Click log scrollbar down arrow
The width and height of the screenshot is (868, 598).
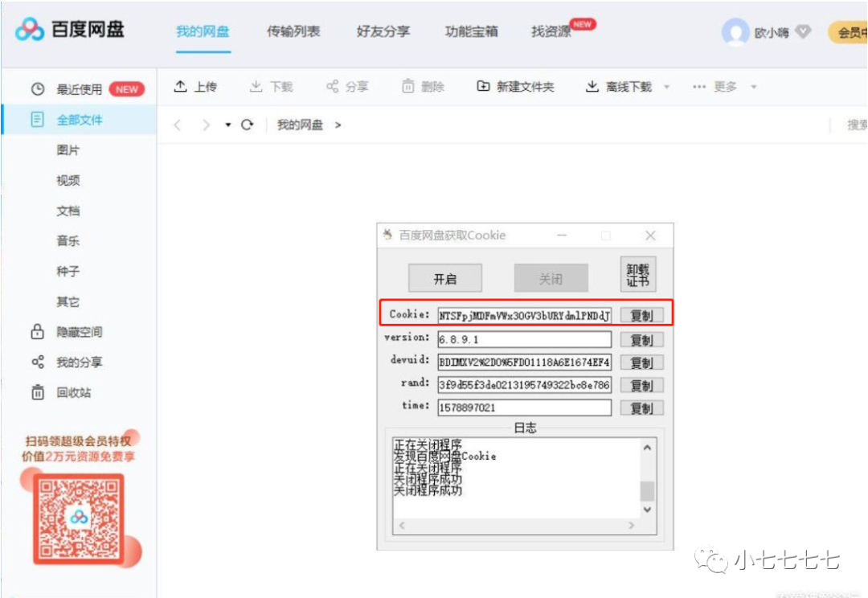pyautogui.click(x=647, y=510)
